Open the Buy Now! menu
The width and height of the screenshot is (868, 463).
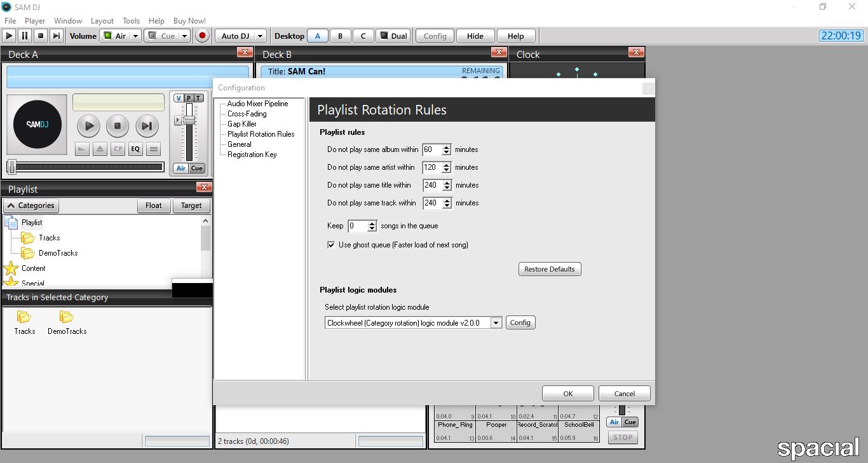click(x=190, y=21)
